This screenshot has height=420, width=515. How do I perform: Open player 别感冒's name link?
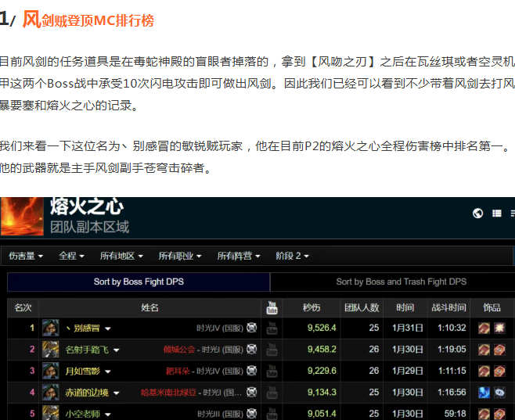coord(83,328)
